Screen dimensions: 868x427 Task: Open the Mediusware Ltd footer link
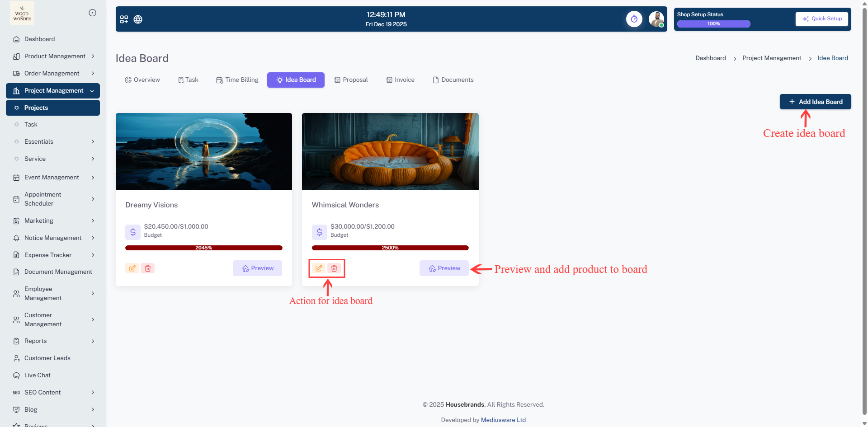(503, 420)
